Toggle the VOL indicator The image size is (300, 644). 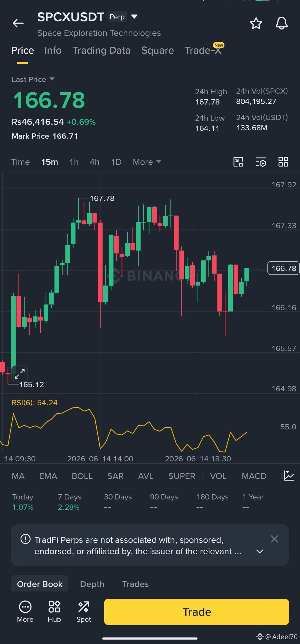(218, 476)
